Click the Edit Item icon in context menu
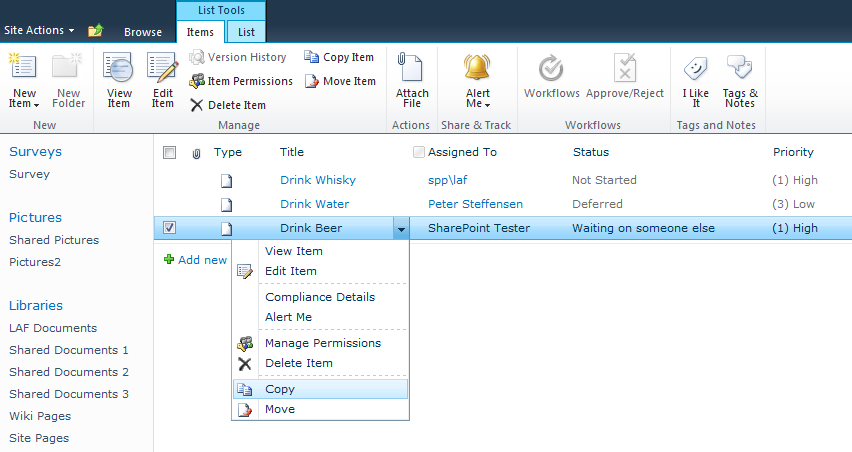This screenshot has width=852, height=452. pos(245,271)
